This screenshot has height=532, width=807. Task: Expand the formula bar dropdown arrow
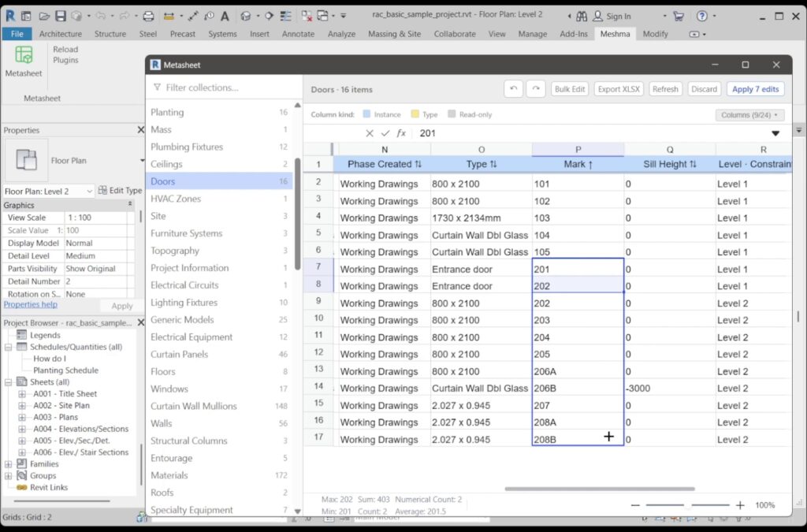click(775, 133)
